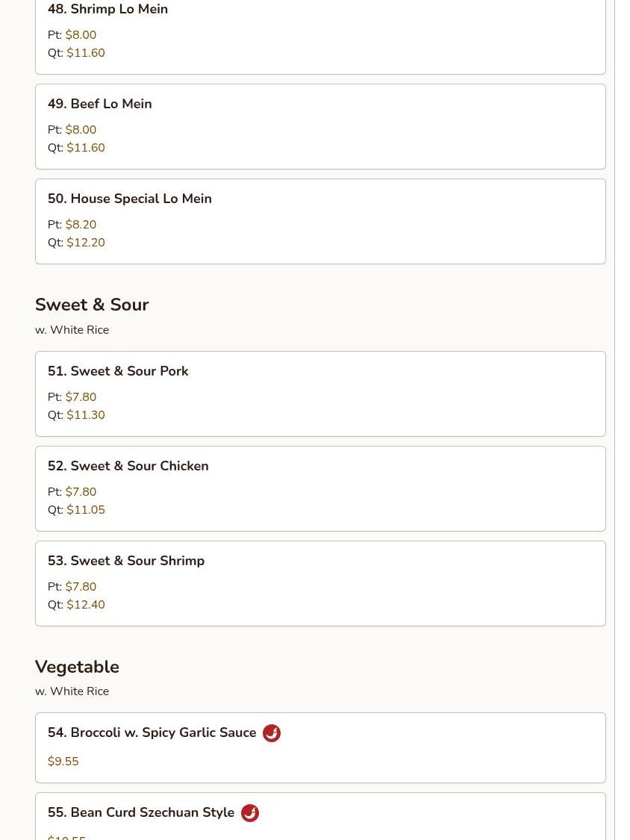Click the Sweet & Sour section heading
630x840 pixels.
(92, 305)
